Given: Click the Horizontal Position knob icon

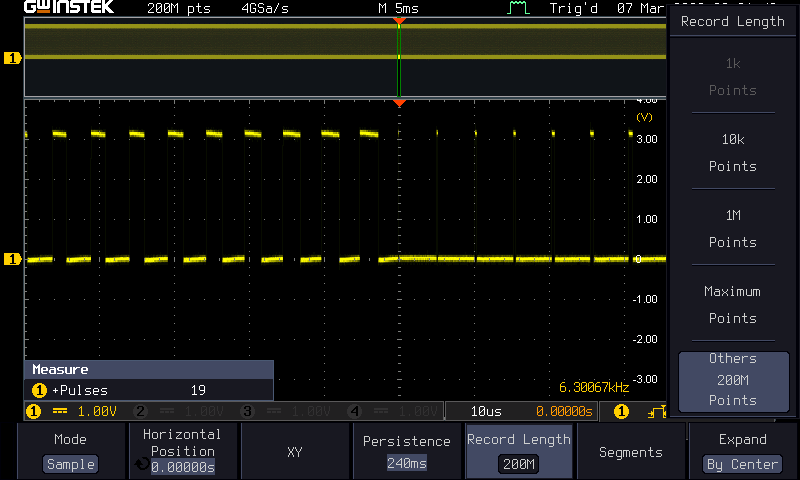Looking at the screenshot, I should point(142,465).
